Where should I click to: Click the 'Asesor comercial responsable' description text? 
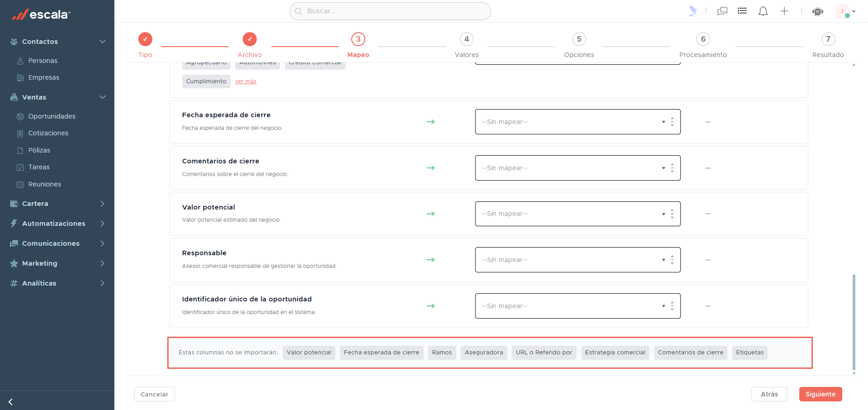point(259,266)
